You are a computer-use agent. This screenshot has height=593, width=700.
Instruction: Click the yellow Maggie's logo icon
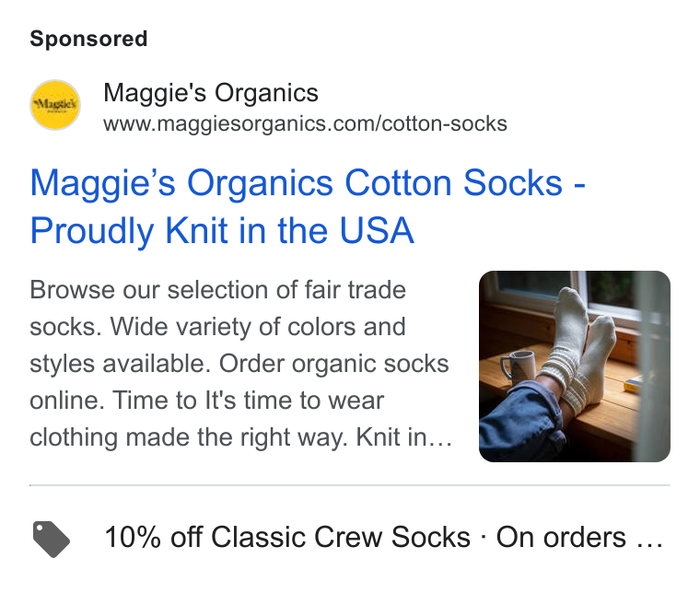click(55, 105)
